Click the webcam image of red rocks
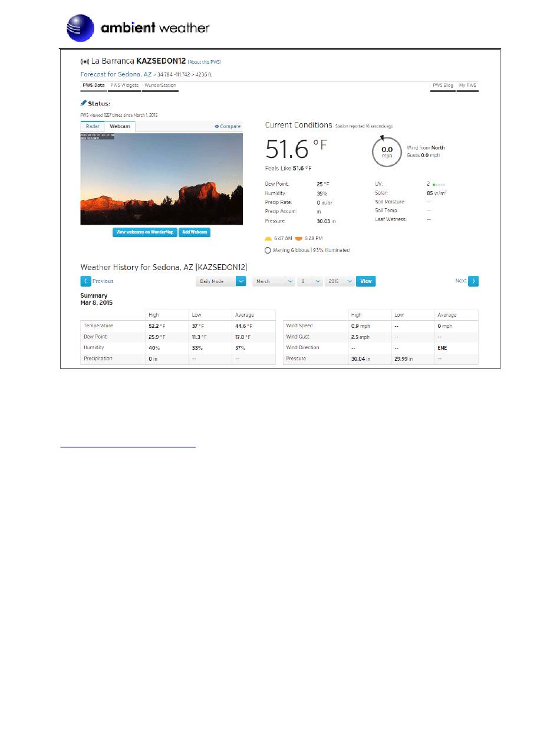The width and height of the screenshot is (560, 743). (162, 179)
